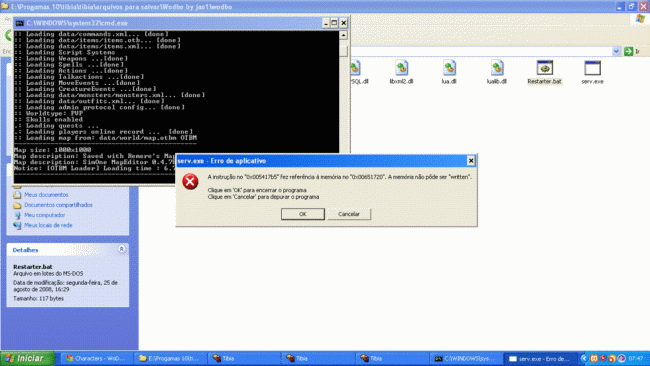The image size is (650, 366).
Task: Click the Meu computador icon
Action: [x=17, y=215]
